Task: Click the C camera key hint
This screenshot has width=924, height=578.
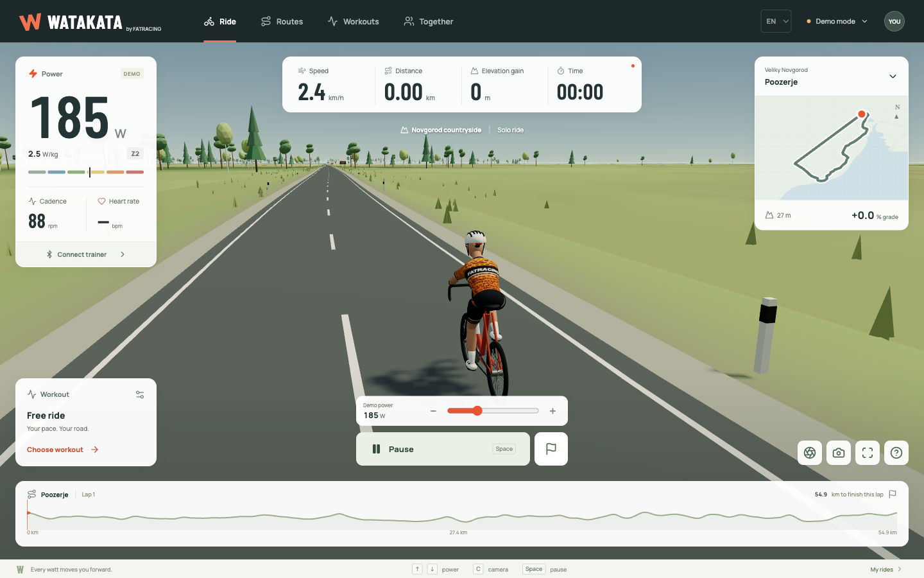Action: click(x=478, y=569)
